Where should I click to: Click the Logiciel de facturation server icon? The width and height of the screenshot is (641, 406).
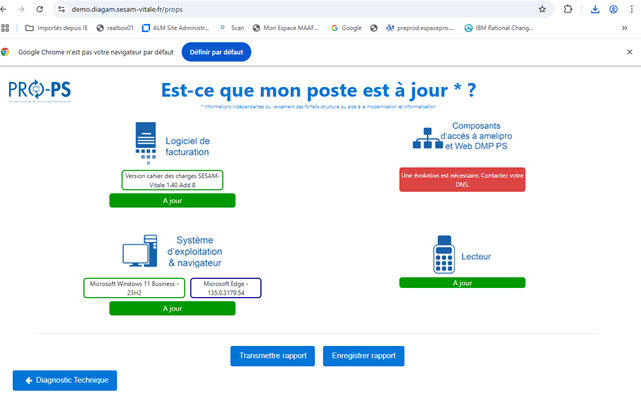point(147,143)
